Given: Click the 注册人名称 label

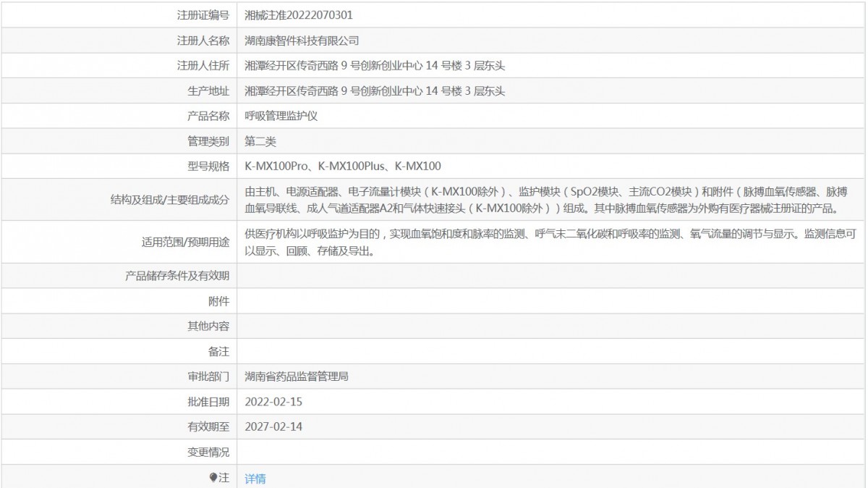Looking at the screenshot, I should tap(203, 41).
